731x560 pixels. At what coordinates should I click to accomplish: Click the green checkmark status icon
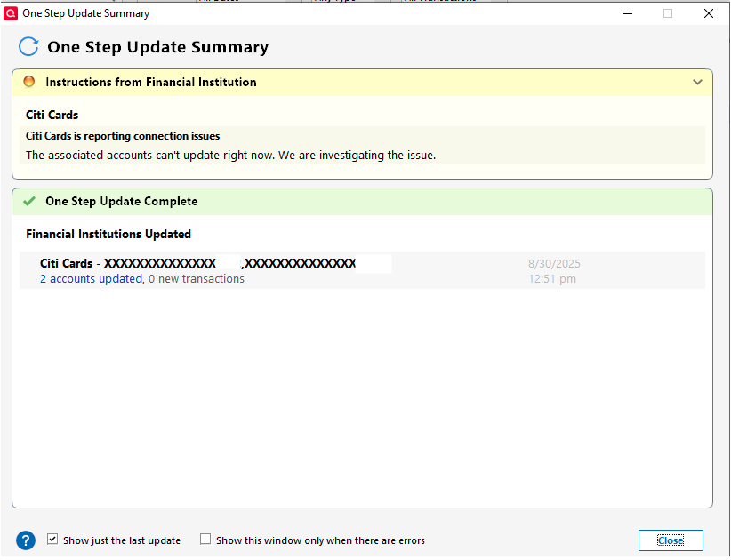pyautogui.click(x=29, y=201)
